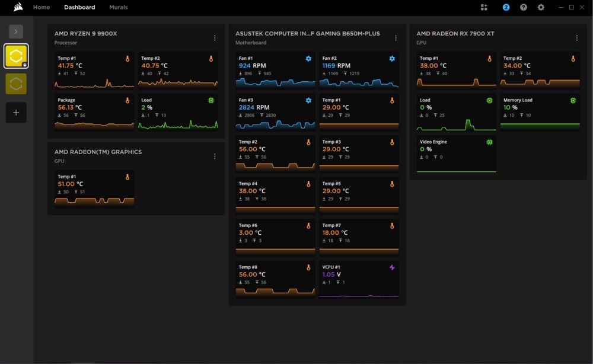Click the AMD RYZEN 9 9900X title

click(85, 34)
